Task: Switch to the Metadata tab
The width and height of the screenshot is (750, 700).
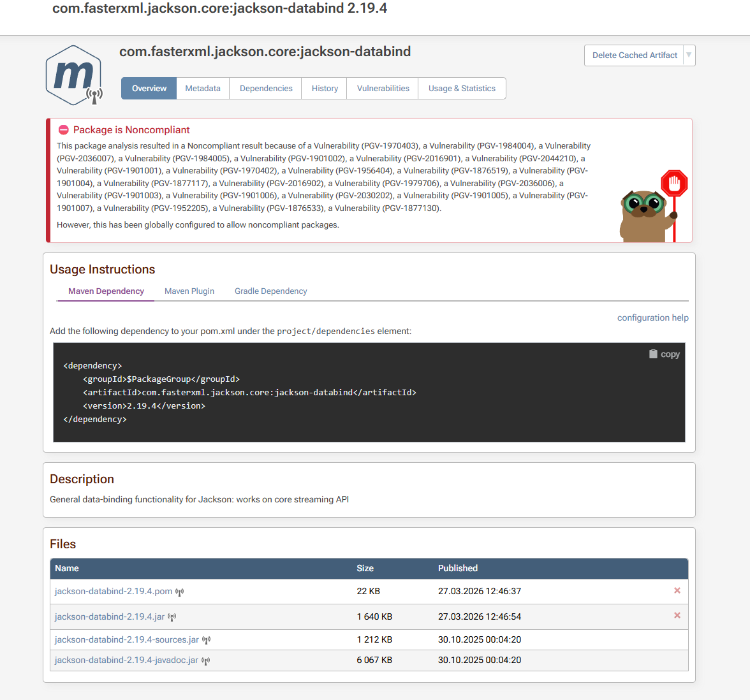Action: coord(202,88)
